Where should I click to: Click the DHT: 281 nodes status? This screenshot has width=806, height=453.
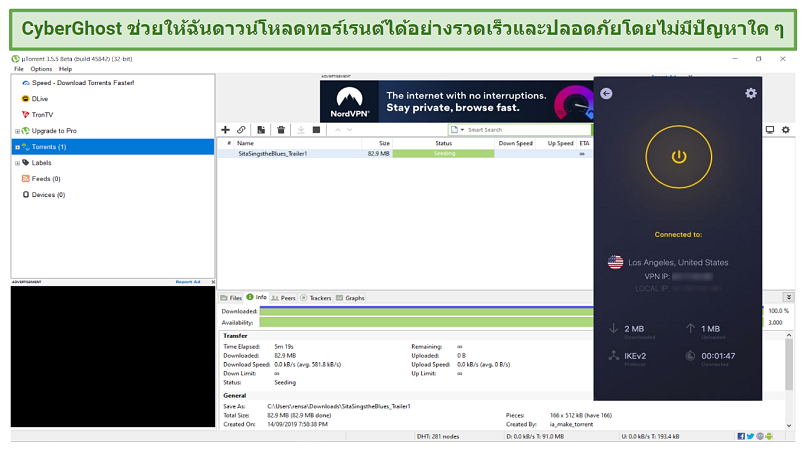[x=438, y=437]
